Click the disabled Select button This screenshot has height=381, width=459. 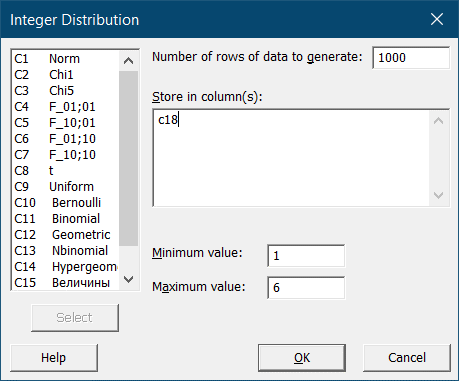[75, 318]
